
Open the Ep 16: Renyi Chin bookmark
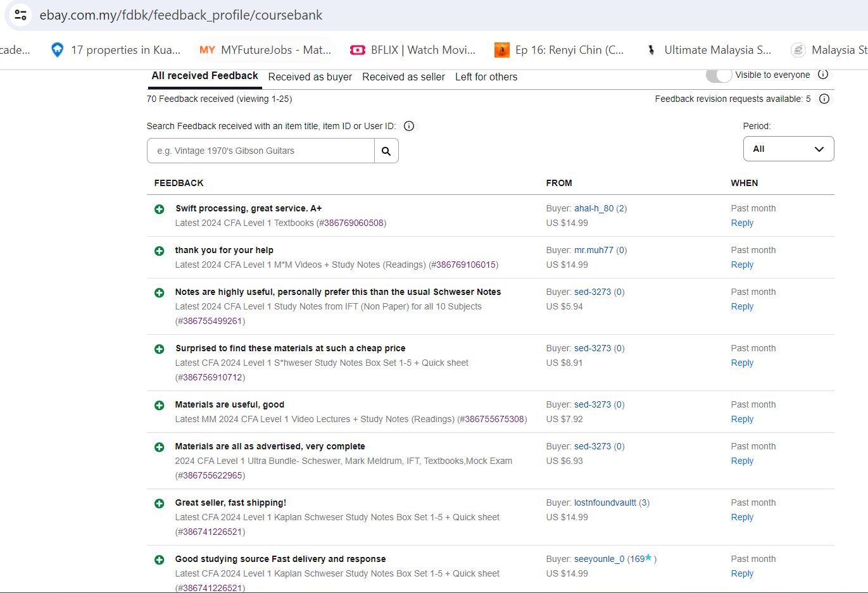pyautogui.click(x=559, y=50)
